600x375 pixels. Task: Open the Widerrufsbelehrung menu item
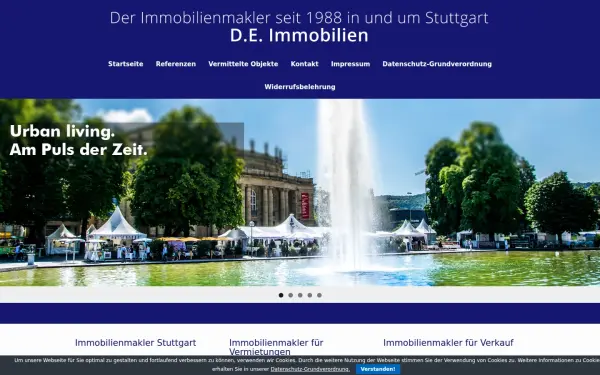pos(300,87)
